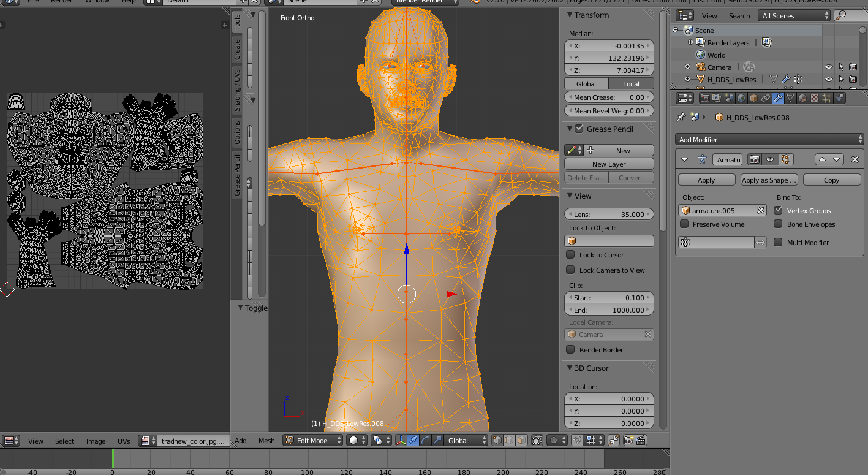Image resolution: width=868 pixels, height=475 pixels.
Task: Open All Scenes display mode dropdown
Action: click(x=794, y=15)
